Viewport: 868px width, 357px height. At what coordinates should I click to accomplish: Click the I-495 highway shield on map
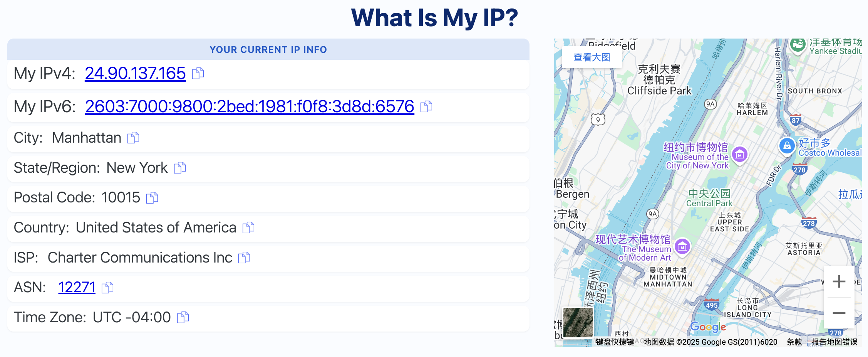[x=712, y=305]
